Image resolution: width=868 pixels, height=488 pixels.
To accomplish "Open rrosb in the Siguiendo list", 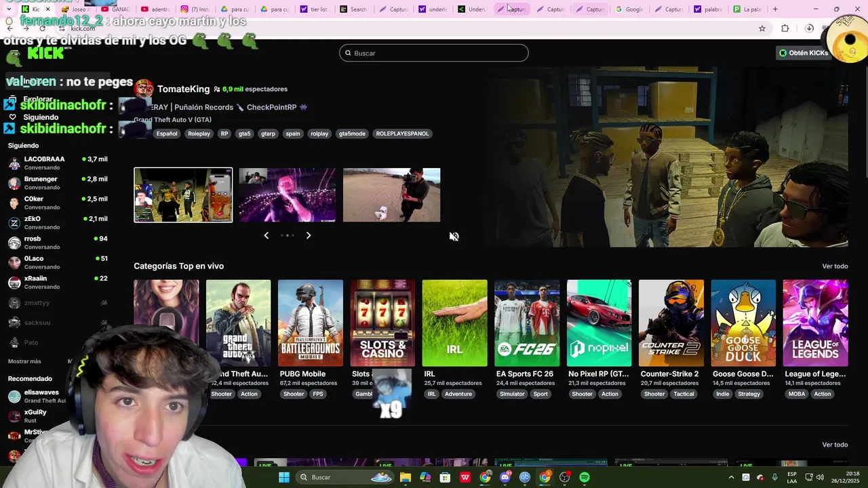I will pos(58,243).
